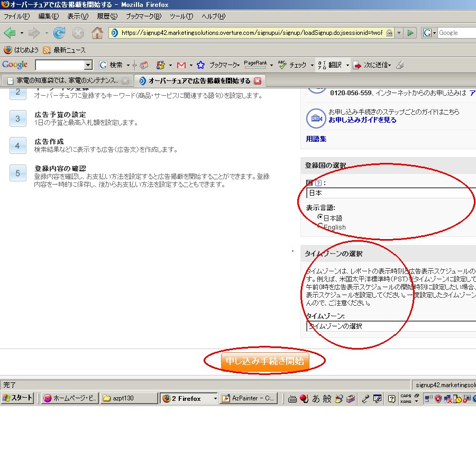Reload the page with the refresh icon
The image size is (476, 476).
[59, 33]
